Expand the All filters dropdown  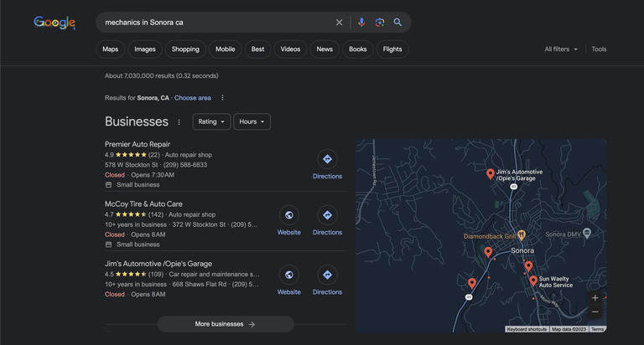click(x=561, y=49)
